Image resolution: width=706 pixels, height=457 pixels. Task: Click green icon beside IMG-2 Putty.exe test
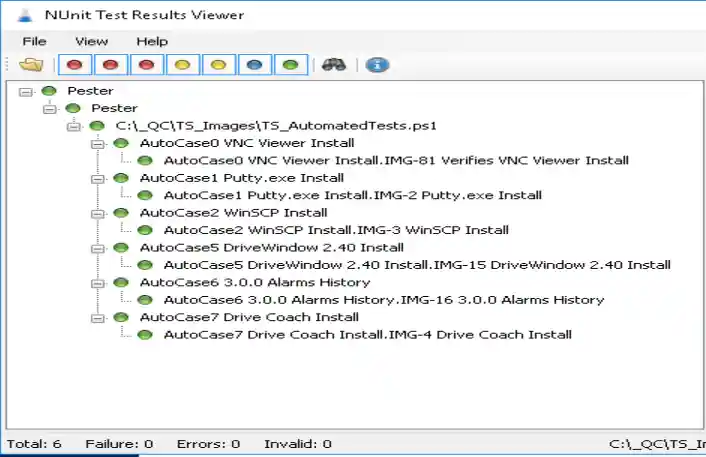coord(145,195)
